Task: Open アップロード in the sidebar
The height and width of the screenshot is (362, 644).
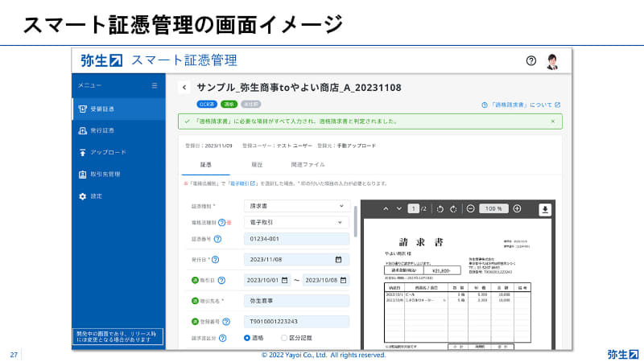Action: (118, 152)
